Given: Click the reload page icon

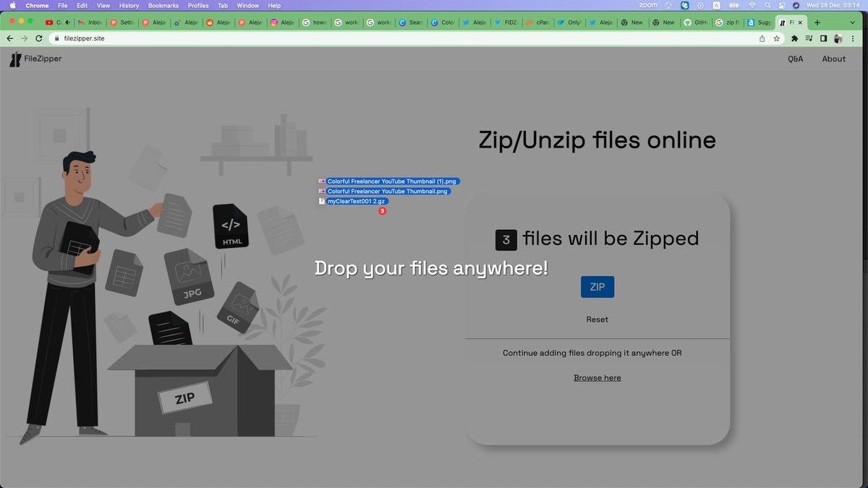Looking at the screenshot, I should coord(39,38).
